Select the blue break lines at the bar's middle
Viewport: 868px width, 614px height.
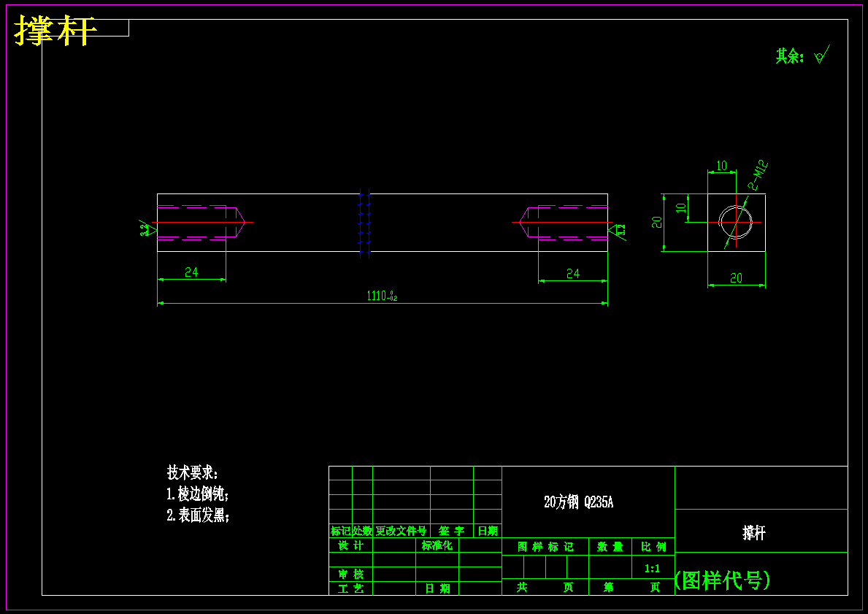click(x=364, y=223)
